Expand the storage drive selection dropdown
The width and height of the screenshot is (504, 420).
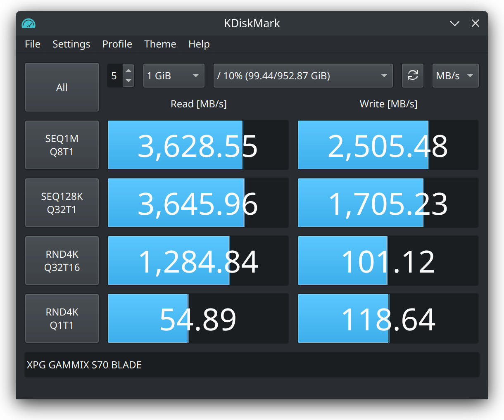coord(302,76)
